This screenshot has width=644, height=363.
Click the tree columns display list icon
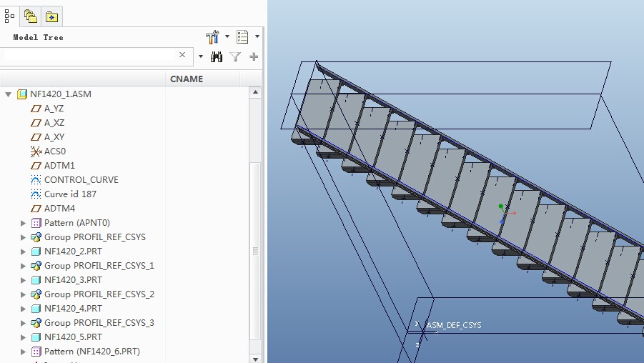click(242, 37)
